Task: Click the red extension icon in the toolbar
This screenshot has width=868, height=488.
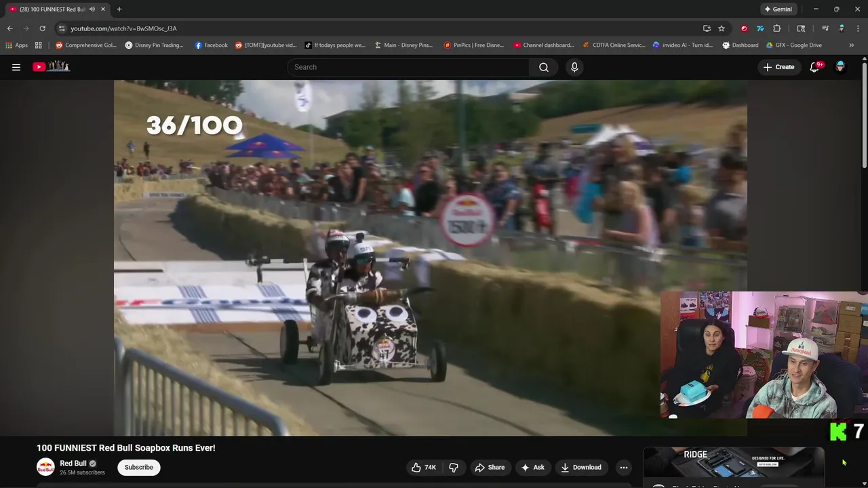Action: click(x=744, y=28)
